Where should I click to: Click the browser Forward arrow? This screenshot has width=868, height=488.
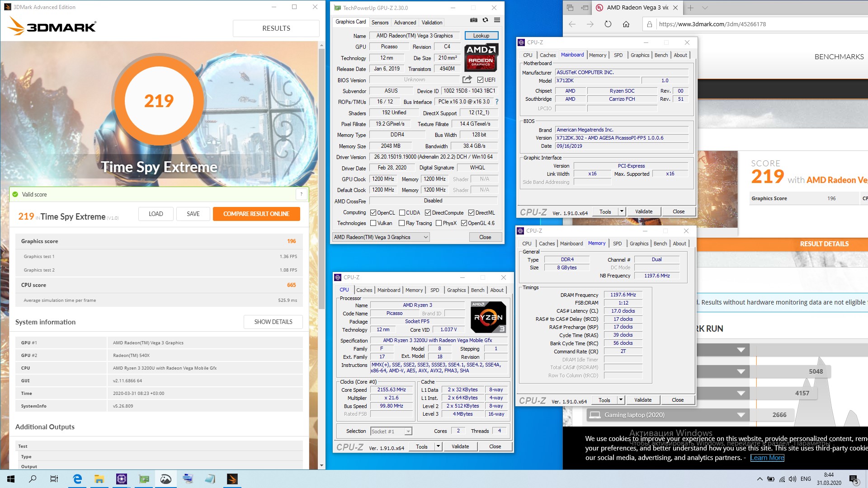[x=590, y=24]
